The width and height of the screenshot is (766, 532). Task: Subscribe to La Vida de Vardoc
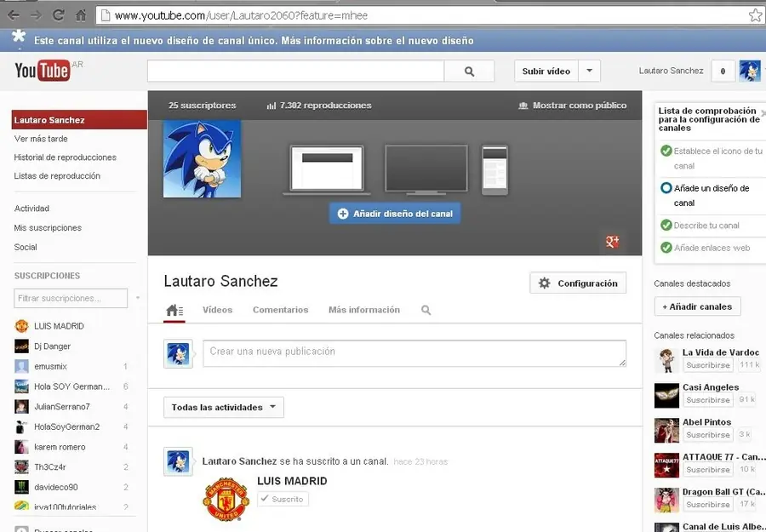point(708,365)
